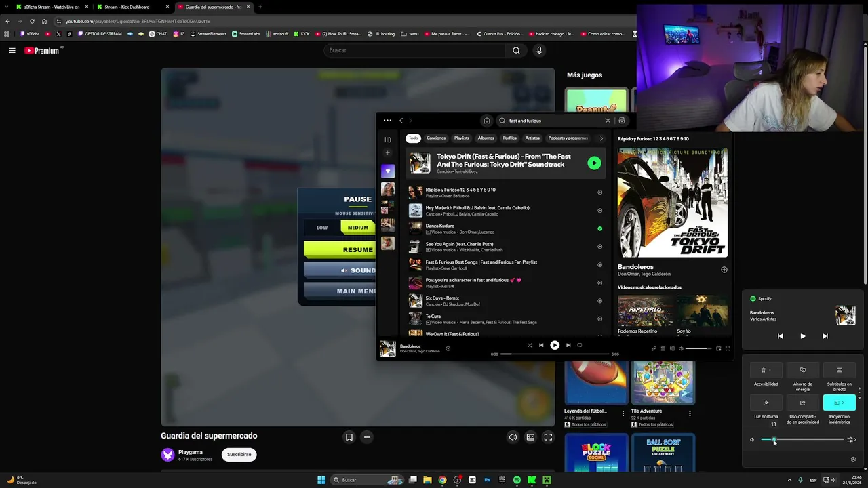
Task: Go back in Spotify navigation
Action: click(401, 121)
